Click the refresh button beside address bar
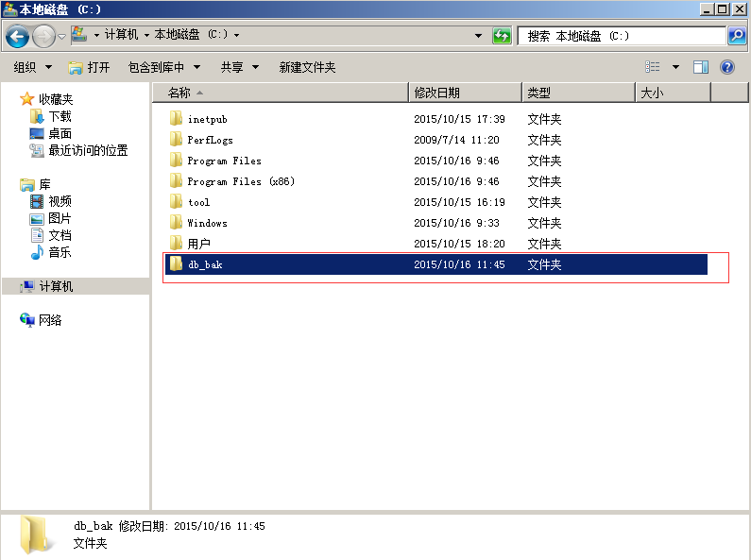This screenshot has height=560, width=751. (x=502, y=36)
